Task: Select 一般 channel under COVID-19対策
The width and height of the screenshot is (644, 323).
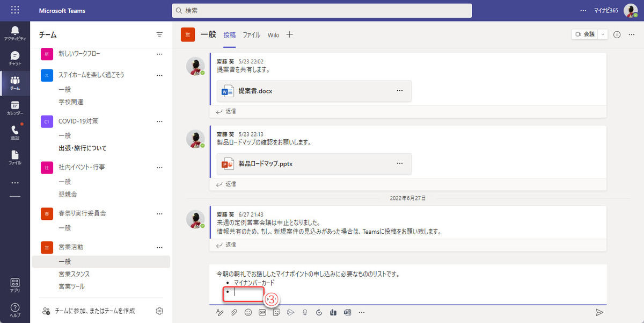Action: click(64, 135)
